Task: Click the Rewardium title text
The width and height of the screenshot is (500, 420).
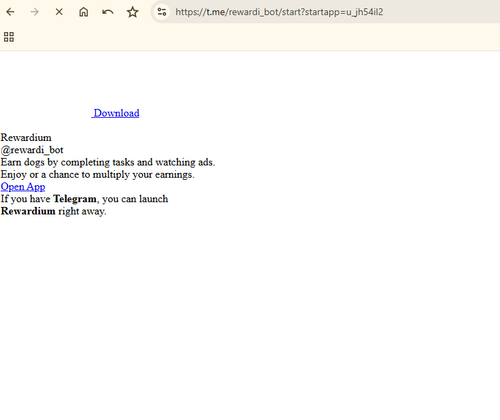Action: click(x=26, y=137)
